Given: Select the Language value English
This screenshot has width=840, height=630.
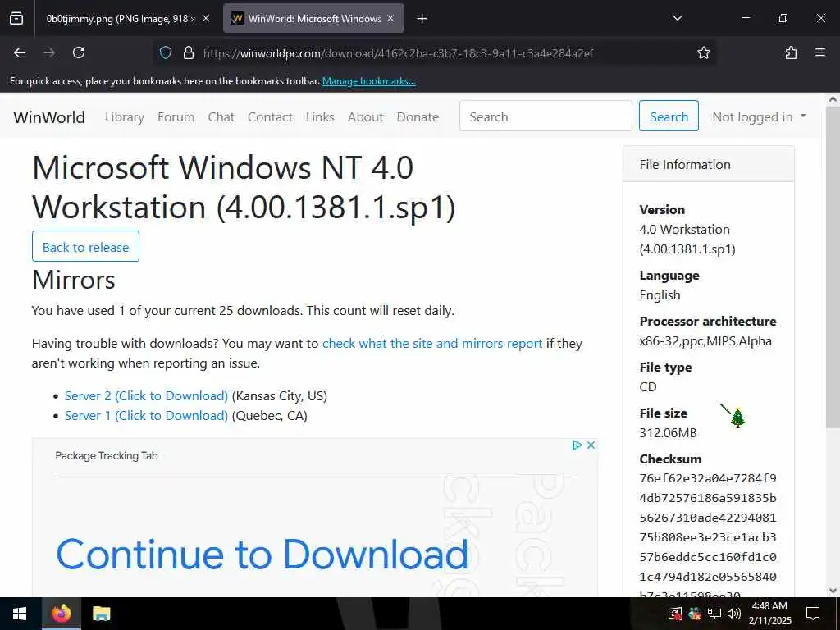Looking at the screenshot, I should click(x=660, y=295).
